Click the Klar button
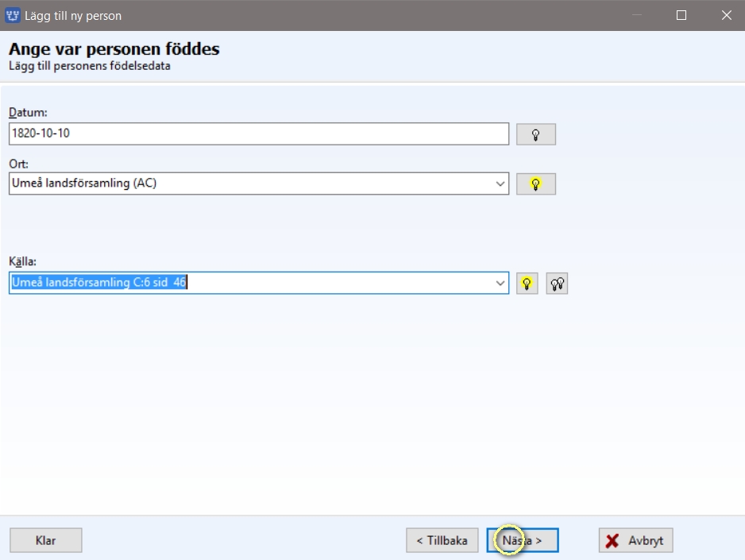745x560 pixels. [45, 540]
